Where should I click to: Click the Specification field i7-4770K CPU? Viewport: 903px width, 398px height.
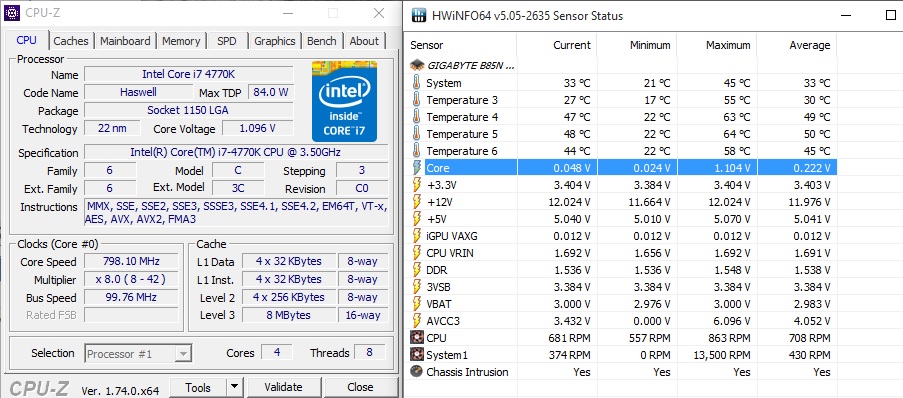coord(236,152)
